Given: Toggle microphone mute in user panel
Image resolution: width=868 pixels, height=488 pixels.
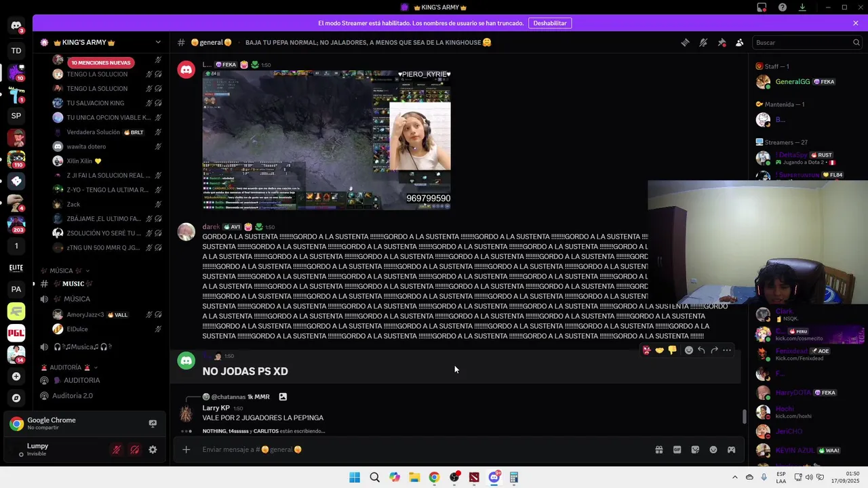Looking at the screenshot, I should (x=117, y=449).
